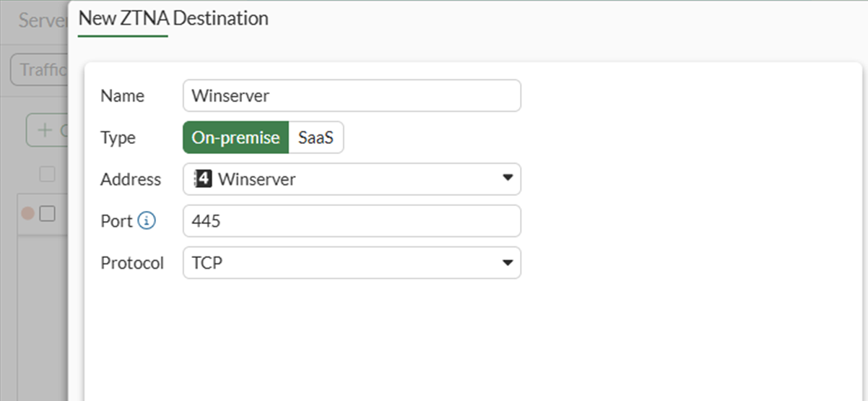The height and width of the screenshot is (401, 868).
Task: Select the New ZTNA Destination title tab
Action: [173, 19]
